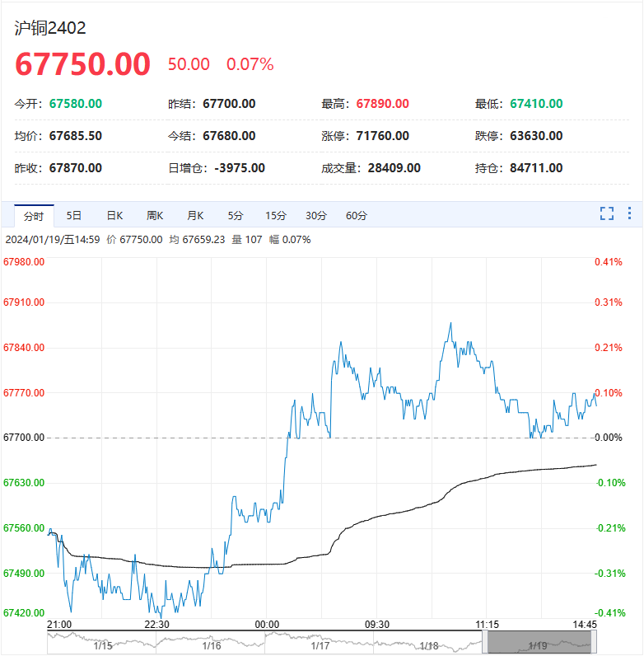Click the highlighted 1/19 range selection

pos(539,642)
